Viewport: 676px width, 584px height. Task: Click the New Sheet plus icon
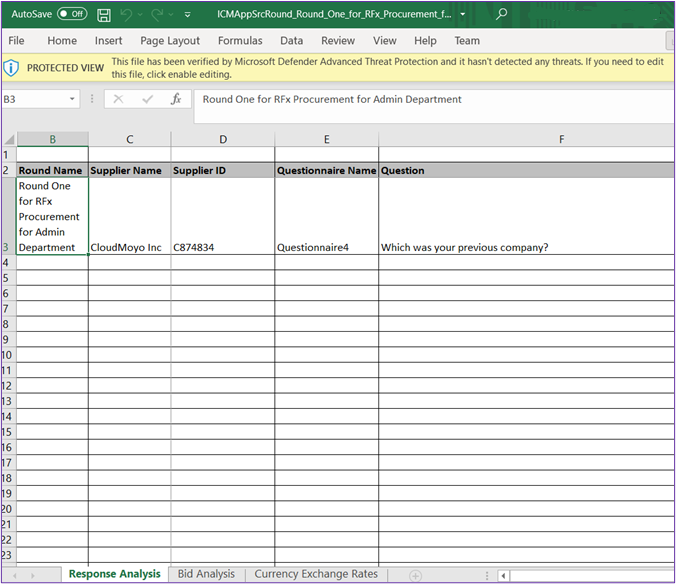point(415,575)
